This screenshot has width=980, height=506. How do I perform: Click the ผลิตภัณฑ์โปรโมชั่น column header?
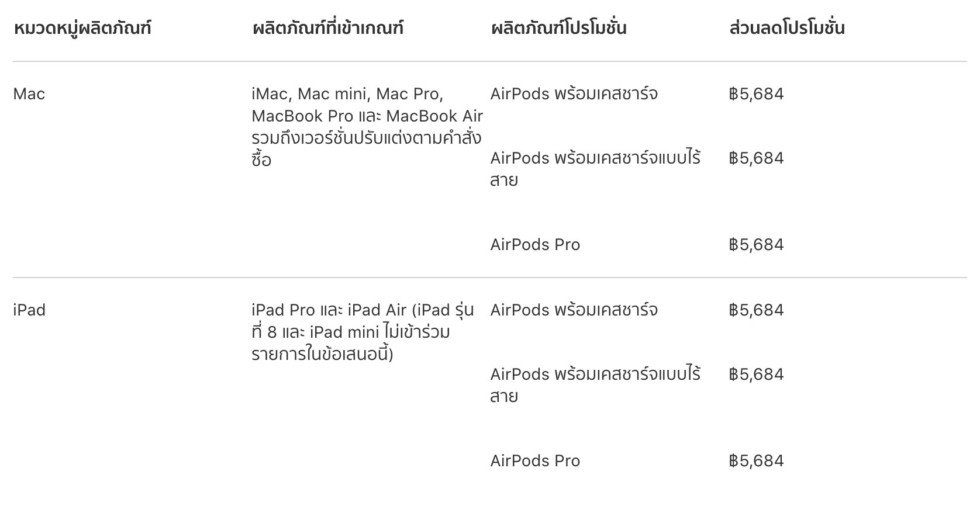[x=558, y=27]
